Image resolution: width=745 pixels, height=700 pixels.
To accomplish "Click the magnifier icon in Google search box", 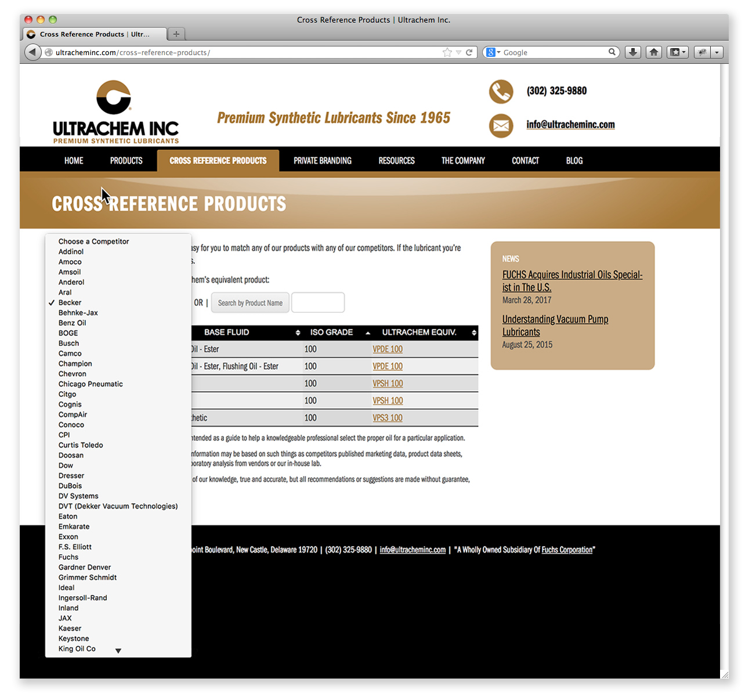I will pyautogui.click(x=612, y=52).
